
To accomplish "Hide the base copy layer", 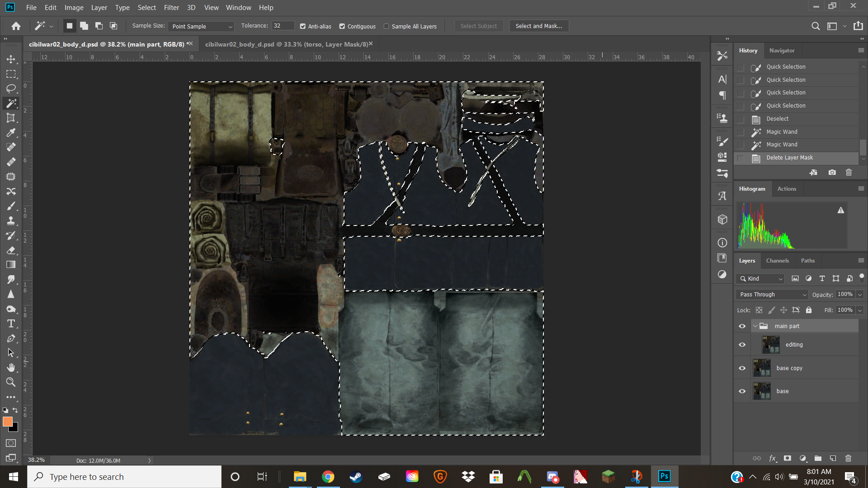I will pos(742,368).
